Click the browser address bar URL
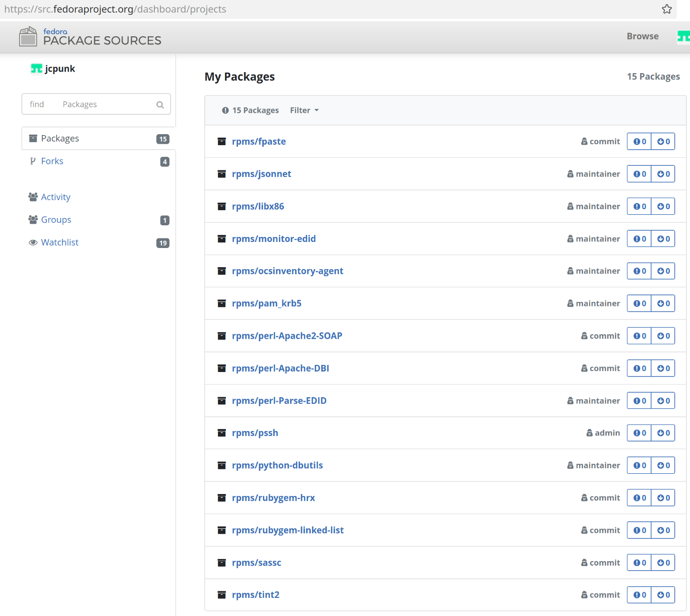 tap(115, 9)
